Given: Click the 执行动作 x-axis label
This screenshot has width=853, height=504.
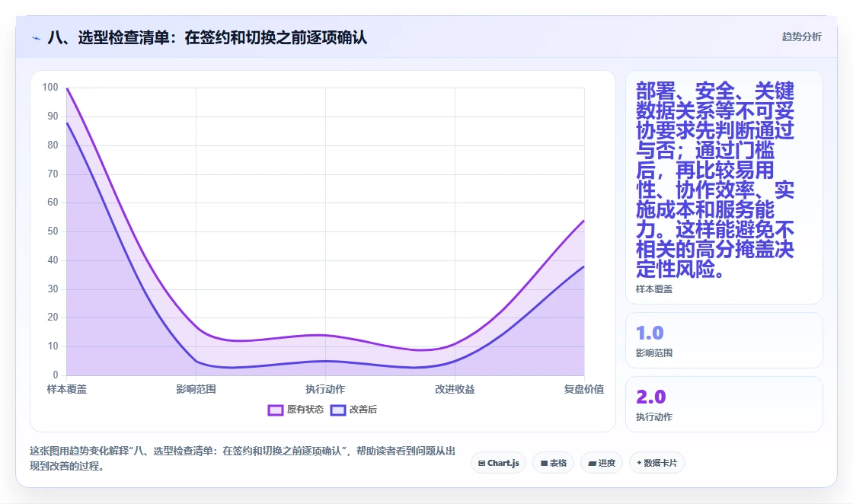Looking at the screenshot, I should tap(325, 389).
